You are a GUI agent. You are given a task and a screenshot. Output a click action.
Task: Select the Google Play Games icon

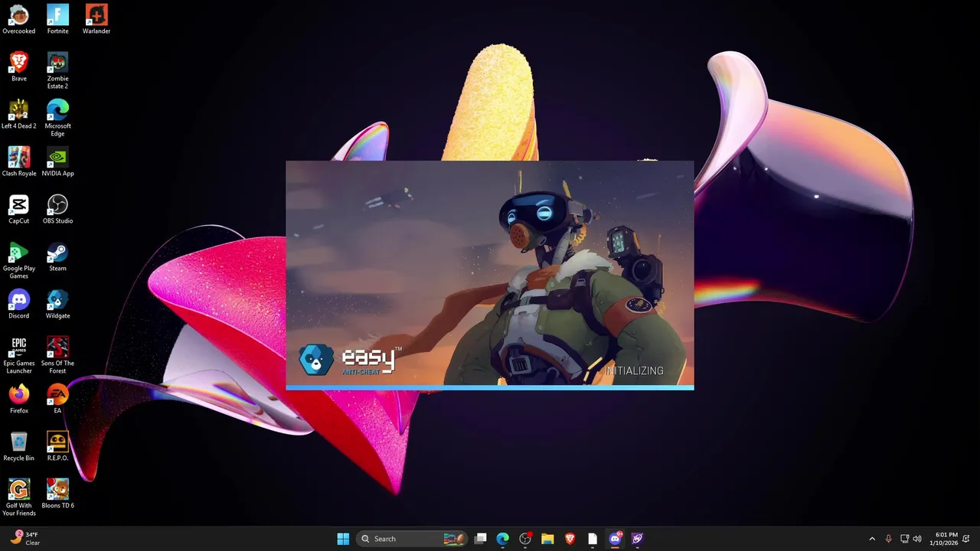pos(18,260)
